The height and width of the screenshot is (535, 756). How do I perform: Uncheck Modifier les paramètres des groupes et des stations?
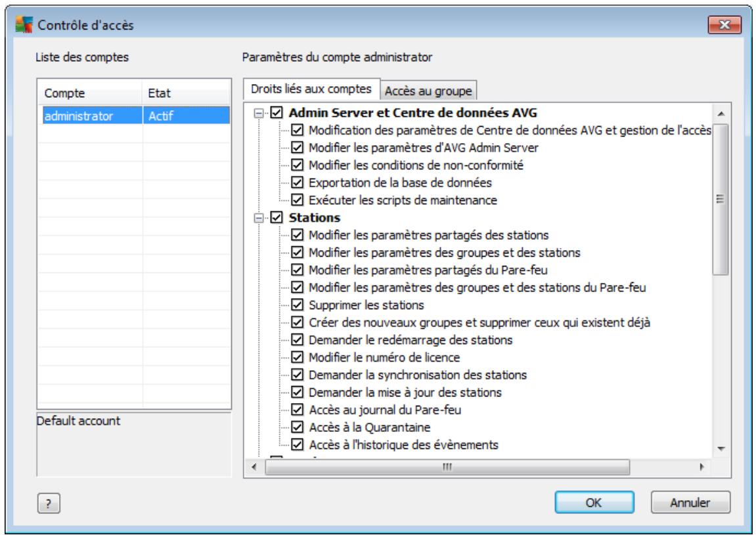(x=298, y=252)
